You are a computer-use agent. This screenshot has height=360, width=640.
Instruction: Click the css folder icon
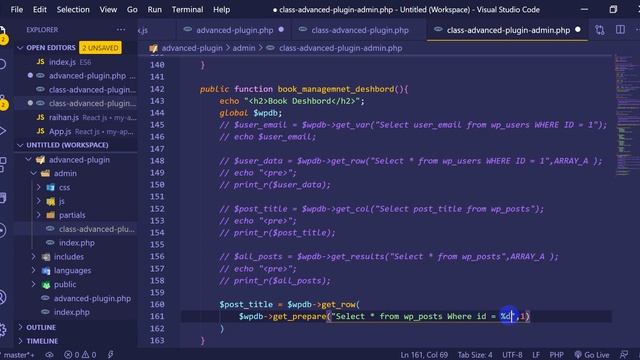click(x=51, y=187)
